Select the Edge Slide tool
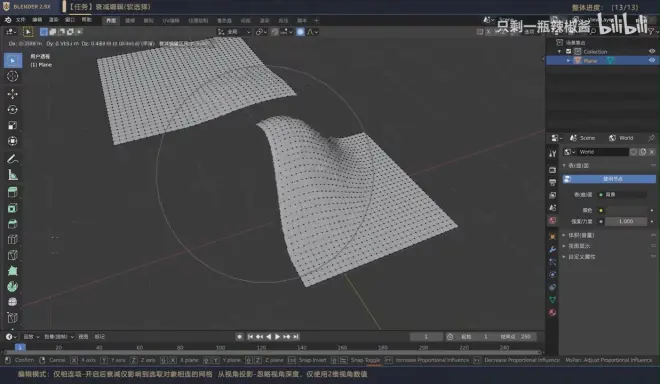 point(13,318)
